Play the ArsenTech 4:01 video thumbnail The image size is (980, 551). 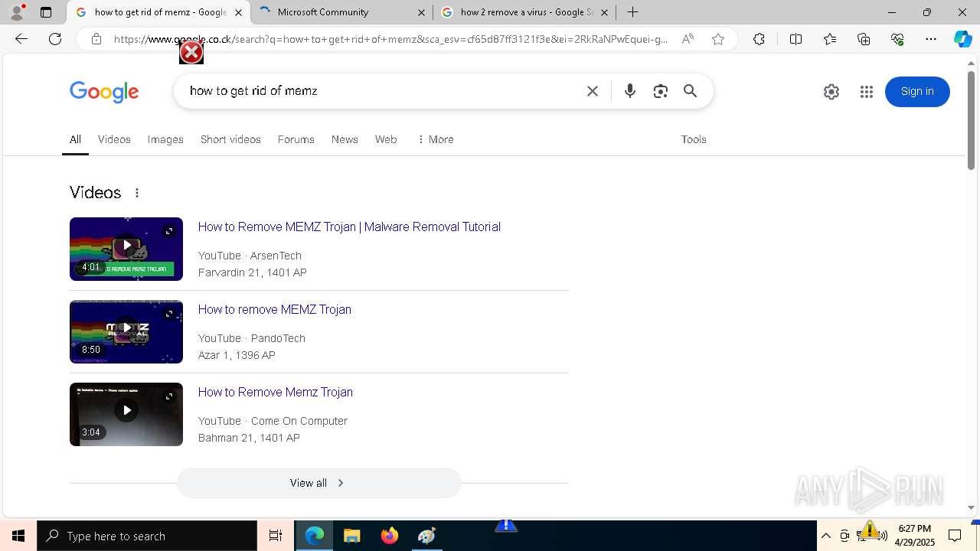126,249
